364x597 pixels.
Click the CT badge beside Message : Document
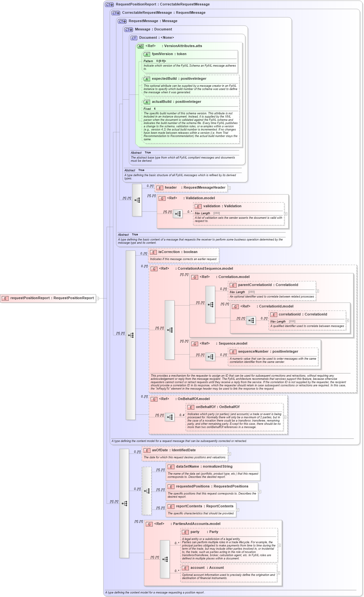pyautogui.click(x=129, y=30)
